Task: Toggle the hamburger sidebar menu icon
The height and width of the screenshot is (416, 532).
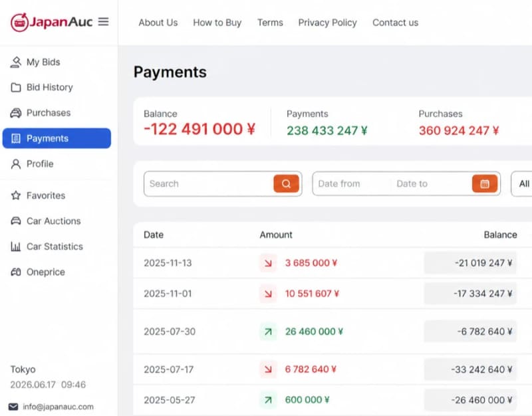Action: pos(104,22)
